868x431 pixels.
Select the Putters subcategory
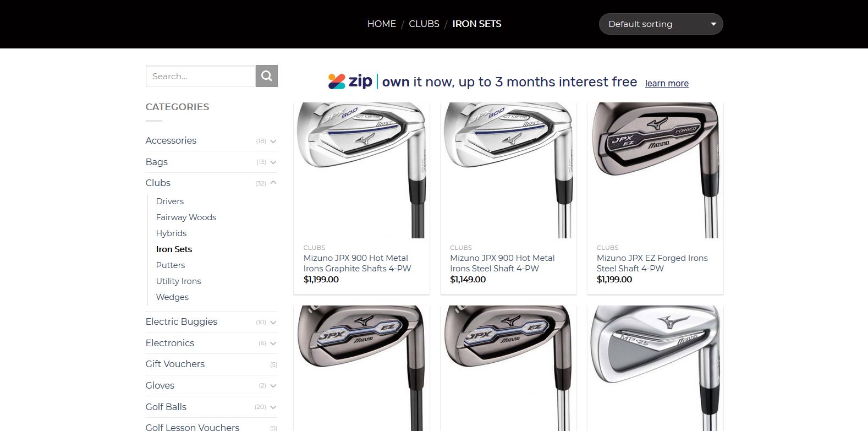(170, 265)
